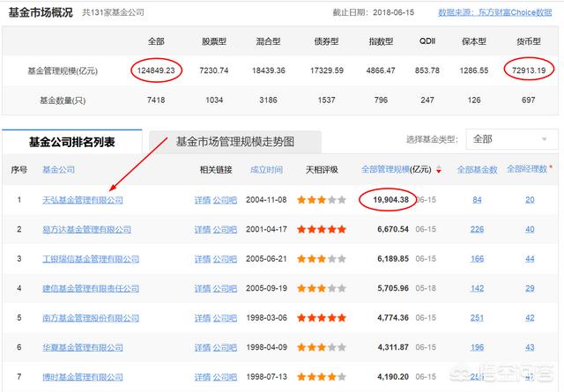Viewport: 564px width, 392px height.
Task: Open the 数据来源 东方财富Choice数据 link
Action: coord(494,12)
